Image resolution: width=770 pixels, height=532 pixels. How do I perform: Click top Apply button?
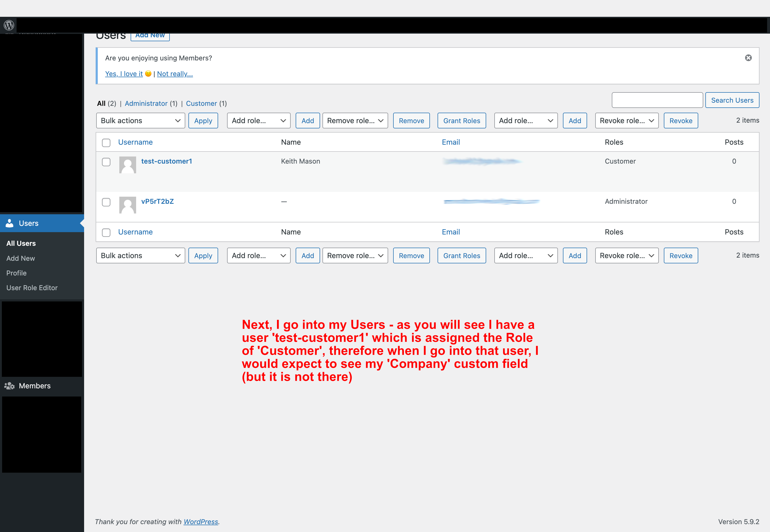(203, 121)
